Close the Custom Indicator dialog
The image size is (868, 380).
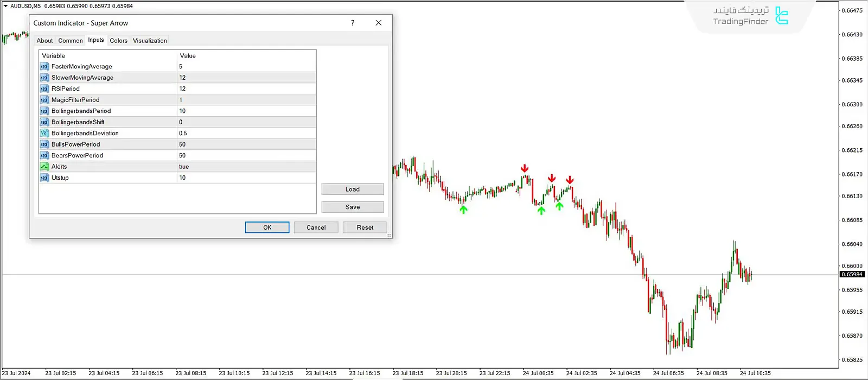click(379, 23)
